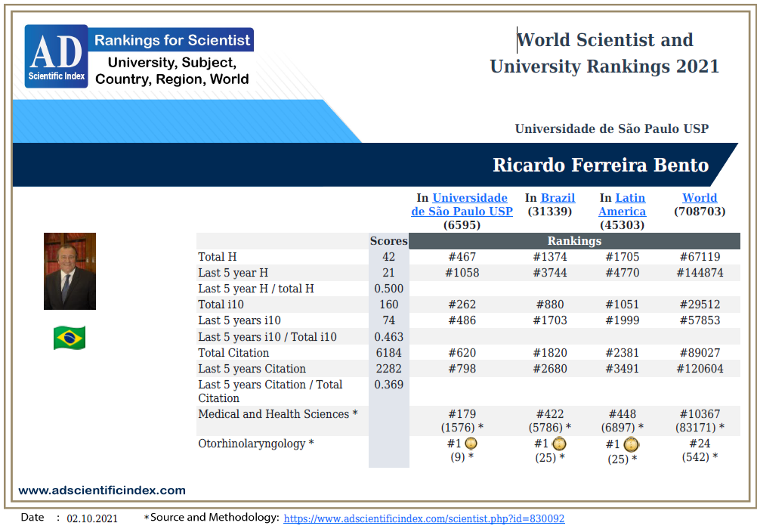This screenshot has height=532, width=757.
Task: Click the ranking '#467'
Action: [462, 257]
